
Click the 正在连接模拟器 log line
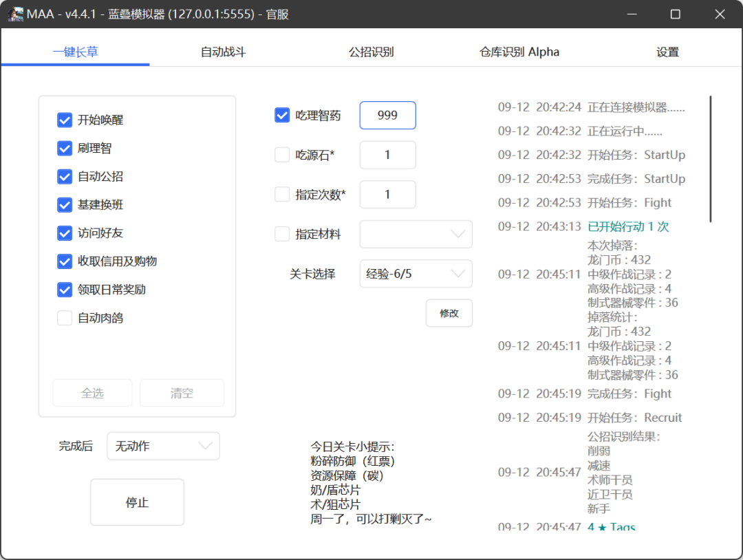(636, 107)
